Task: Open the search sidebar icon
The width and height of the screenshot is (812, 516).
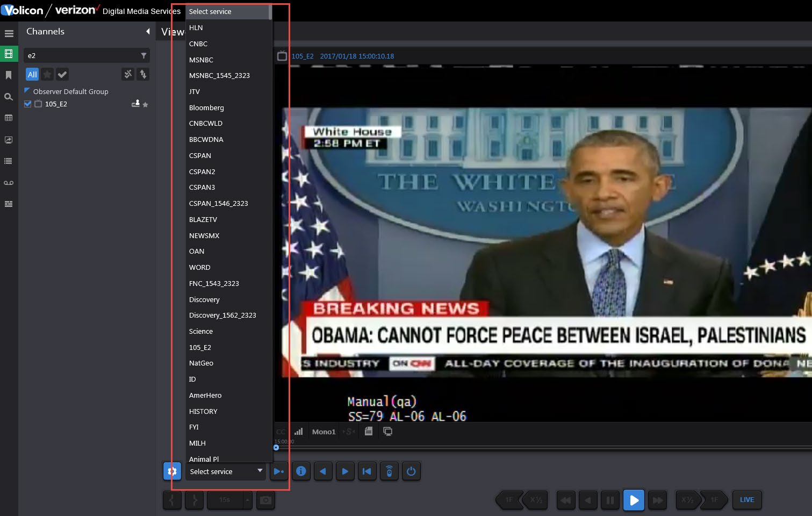Action: pos(9,97)
